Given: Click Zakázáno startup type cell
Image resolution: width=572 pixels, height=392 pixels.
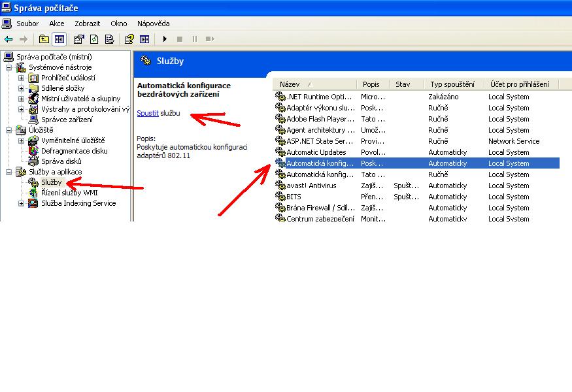Looking at the screenshot, I should pos(443,97).
